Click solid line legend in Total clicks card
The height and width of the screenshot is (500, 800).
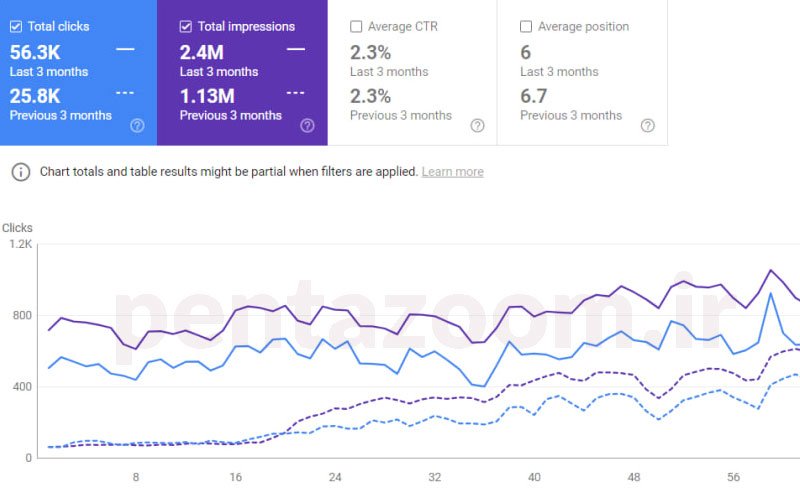(x=125, y=49)
